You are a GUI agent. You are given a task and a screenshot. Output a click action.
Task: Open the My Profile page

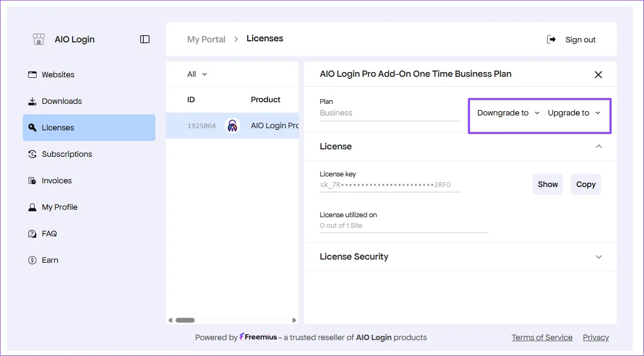[x=89, y=207]
